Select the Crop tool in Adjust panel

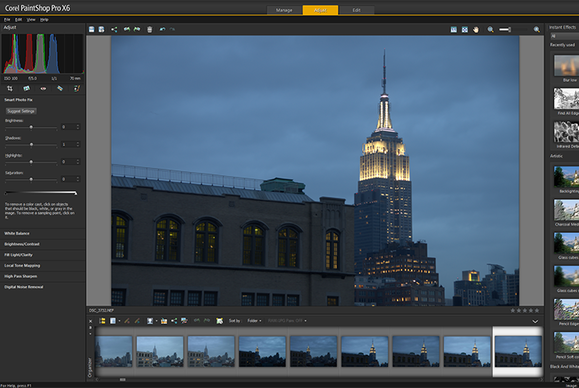pyautogui.click(x=10, y=88)
